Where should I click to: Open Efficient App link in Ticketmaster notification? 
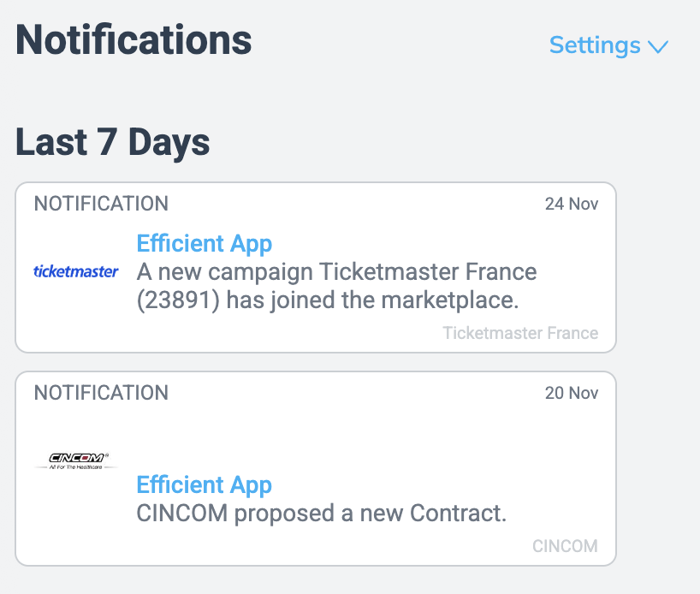click(x=205, y=244)
